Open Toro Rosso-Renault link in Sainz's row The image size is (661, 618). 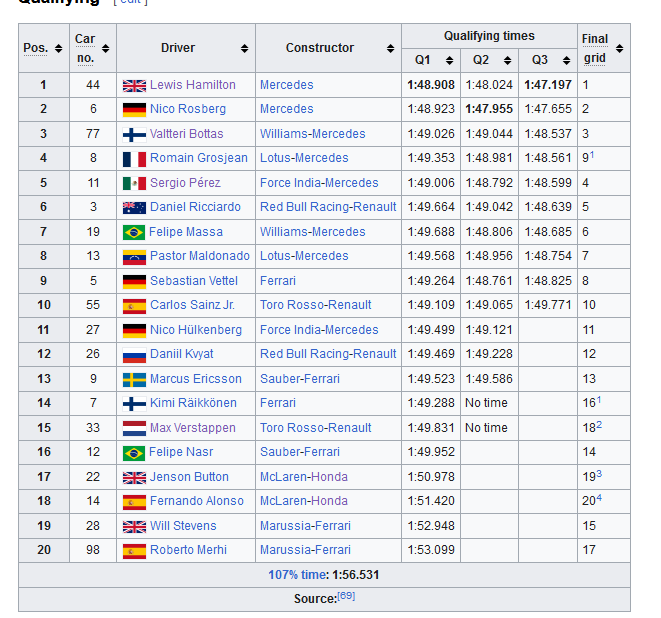(316, 305)
